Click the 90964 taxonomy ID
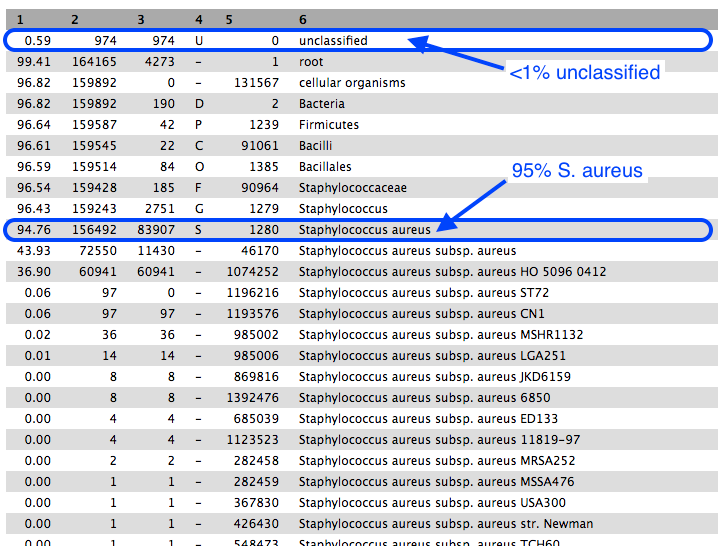Image resolution: width=719 pixels, height=546 pixels. pos(260,188)
